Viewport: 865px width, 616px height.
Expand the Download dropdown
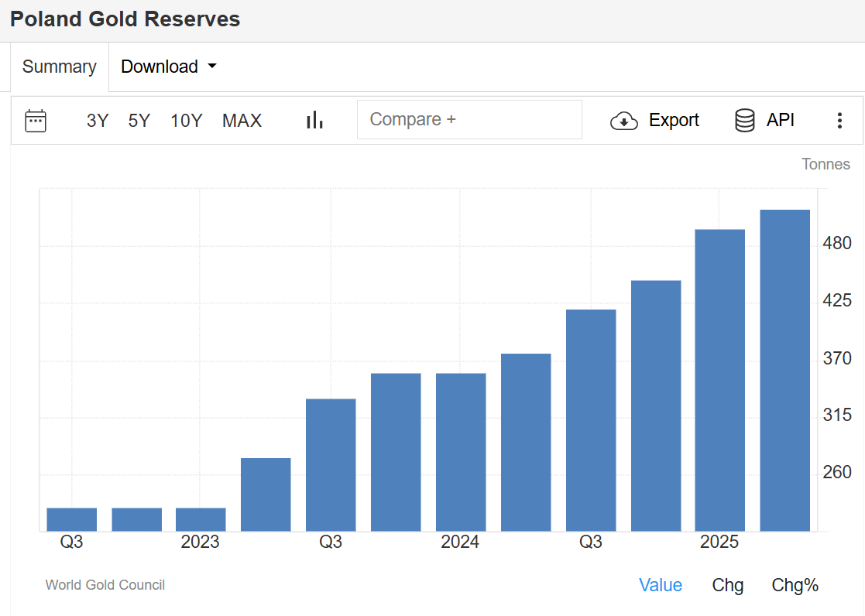[168, 67]
